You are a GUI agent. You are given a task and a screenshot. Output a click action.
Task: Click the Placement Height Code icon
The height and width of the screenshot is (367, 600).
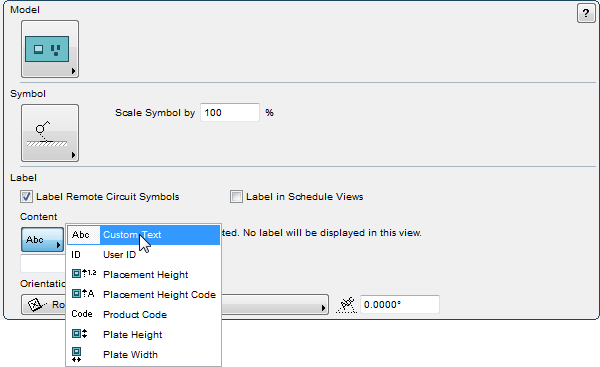(83, 294)
